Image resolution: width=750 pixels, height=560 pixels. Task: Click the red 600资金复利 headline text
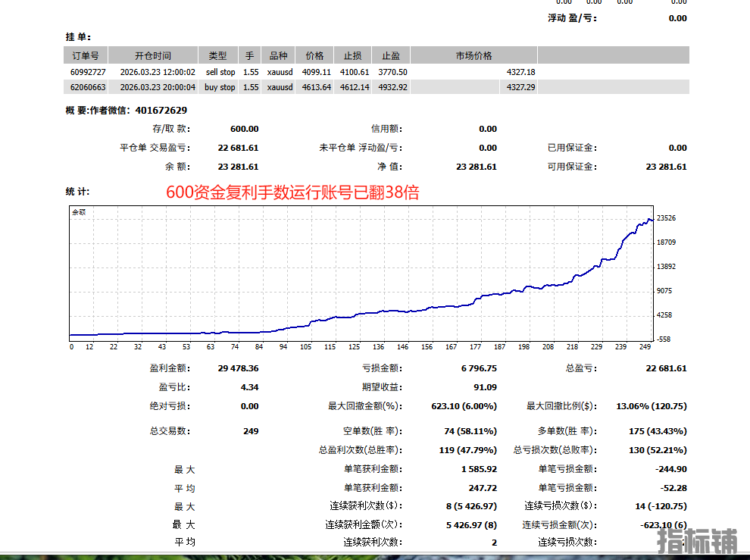[292, 192]
